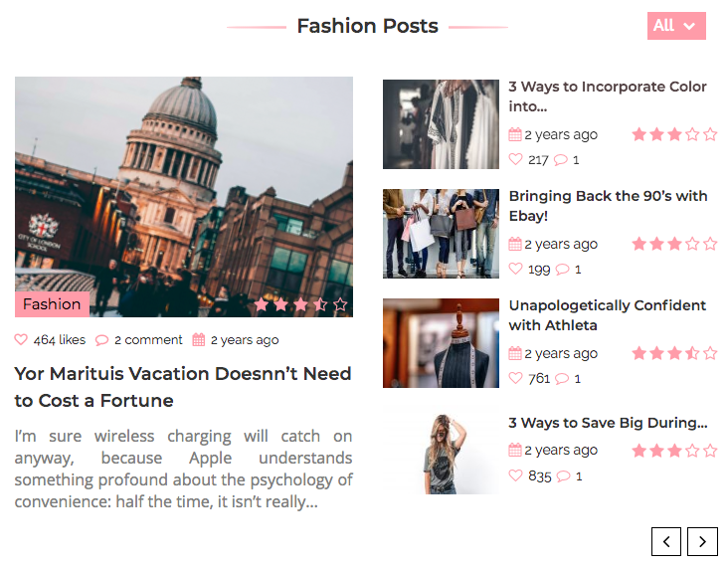Image resolution: width=728 pixels, height=568 pixels.
Task: Click the mannequin post thumbnail
Action: point(441,343)
